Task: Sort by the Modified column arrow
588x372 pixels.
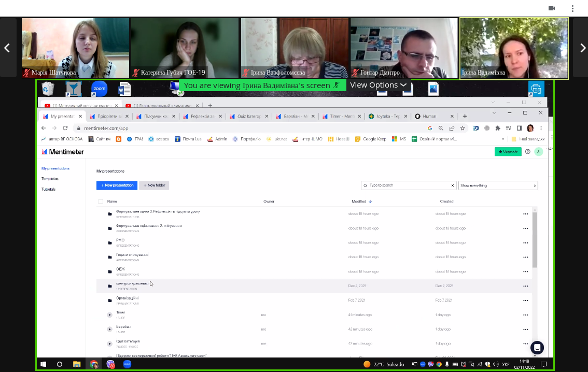Action: point(370,202)
